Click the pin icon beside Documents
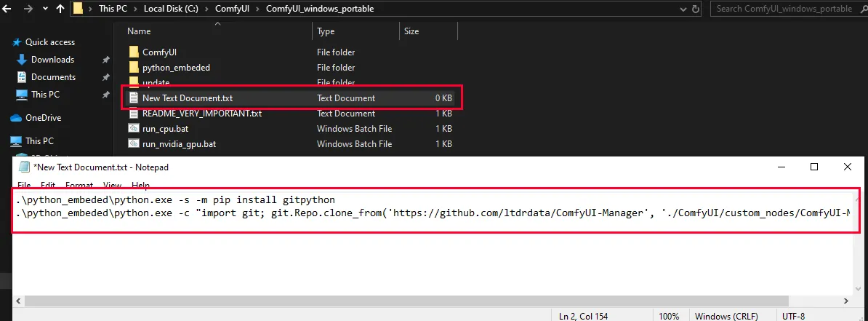Screen dimensions: 868x321 pyautogui.click(x=105, y=78)
